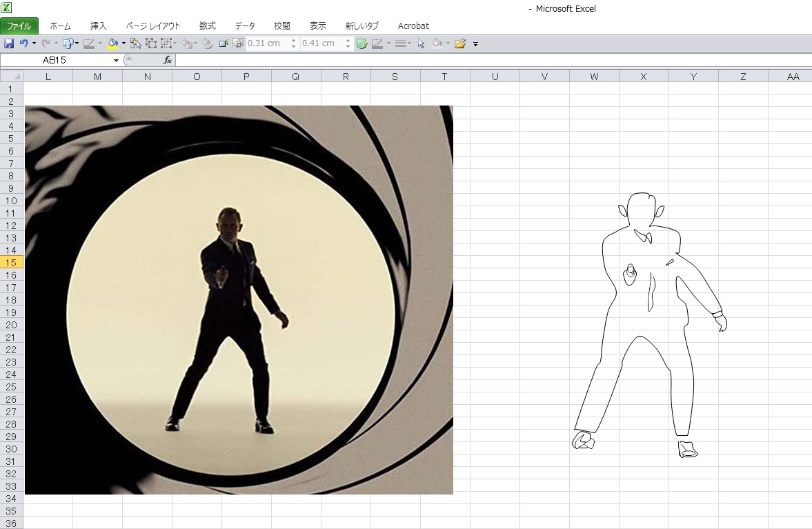Open the 新しいタブ custom tab
Image resolution: width=812 pixels, height=529 pixels.
[x=362, y=26]
